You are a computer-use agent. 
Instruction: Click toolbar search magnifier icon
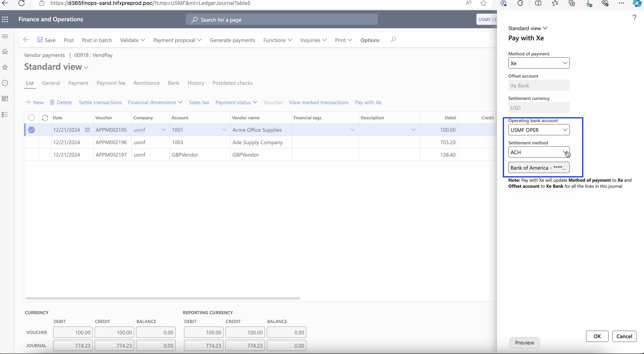tap(393, 40)
